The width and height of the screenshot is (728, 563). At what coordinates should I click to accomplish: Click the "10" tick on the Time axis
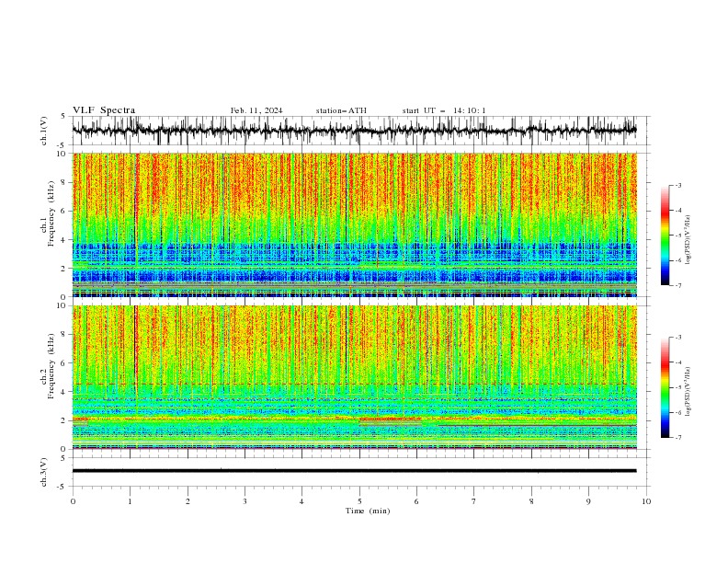646,501
